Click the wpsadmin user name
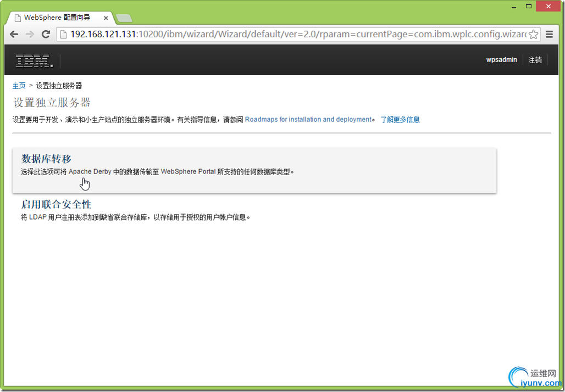The width and height of the screenshot is (565, 392). click(502, 60)
